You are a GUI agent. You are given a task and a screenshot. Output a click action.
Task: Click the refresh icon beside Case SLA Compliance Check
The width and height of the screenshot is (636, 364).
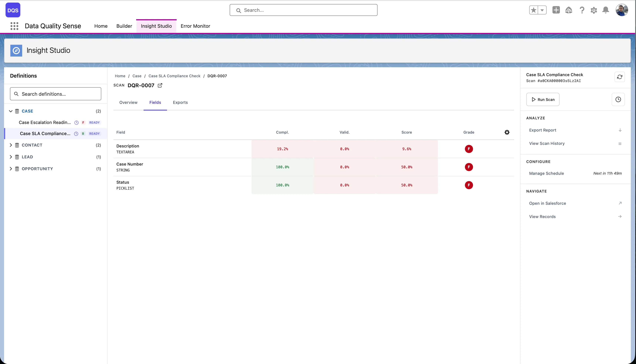click(620, 77)
